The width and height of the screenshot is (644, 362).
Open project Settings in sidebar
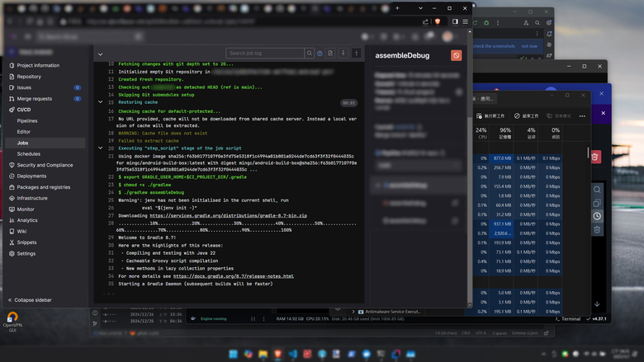tap(22, 253)
